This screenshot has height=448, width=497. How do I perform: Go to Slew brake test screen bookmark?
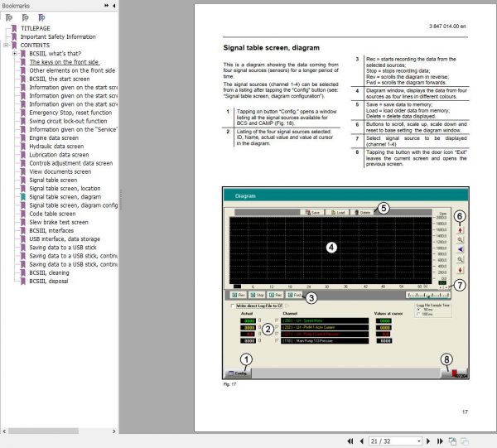[59, 222]
